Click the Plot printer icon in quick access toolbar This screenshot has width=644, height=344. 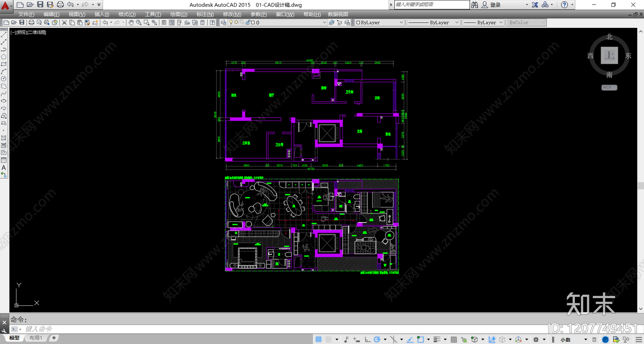tap(60, 4)
